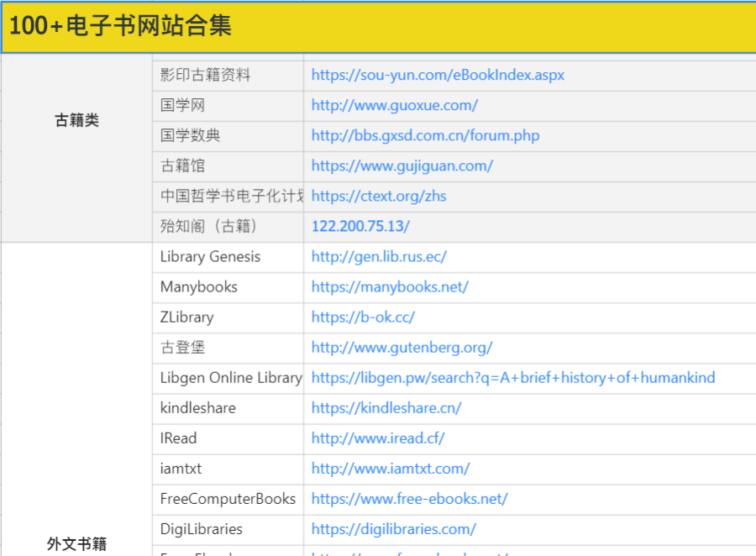Select the cell 殆知阁（古籍）

point(228,226)
